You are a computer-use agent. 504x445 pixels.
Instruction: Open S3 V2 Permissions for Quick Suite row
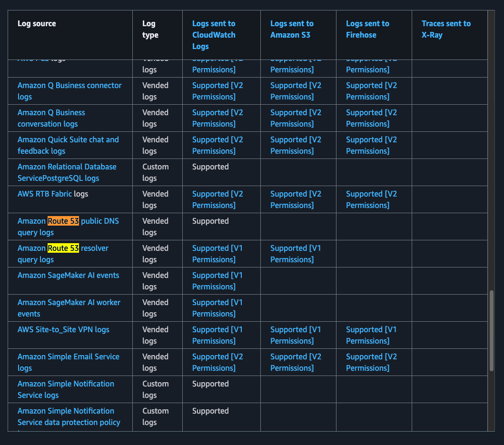(296, 145)
